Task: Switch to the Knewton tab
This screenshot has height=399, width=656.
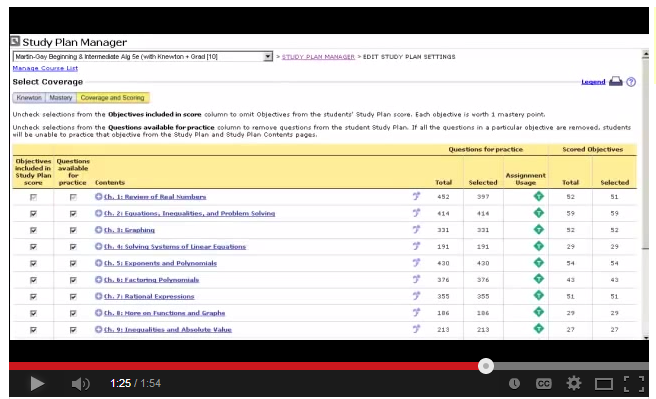Action: 29,97
